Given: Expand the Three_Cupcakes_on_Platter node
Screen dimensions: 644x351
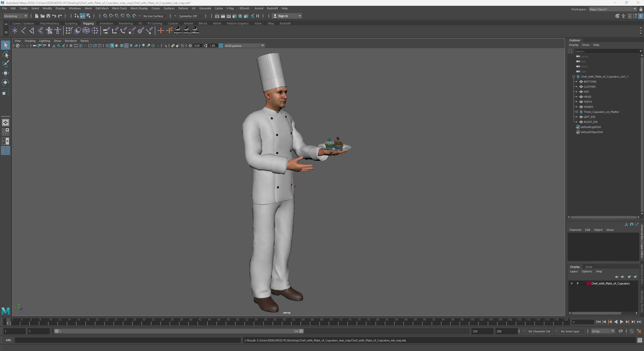Looking at the screenshot, I should coord(577,112).
